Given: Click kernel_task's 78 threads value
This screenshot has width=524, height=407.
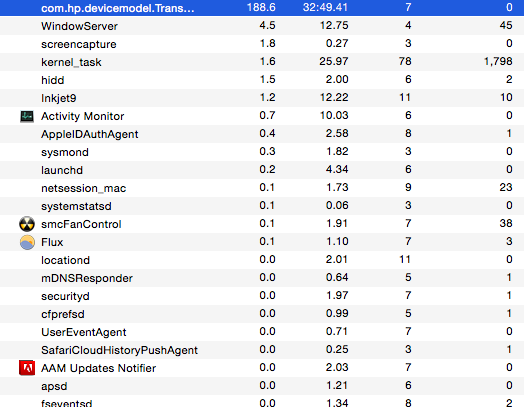Looking at the screenshot, I should (405, 61).
